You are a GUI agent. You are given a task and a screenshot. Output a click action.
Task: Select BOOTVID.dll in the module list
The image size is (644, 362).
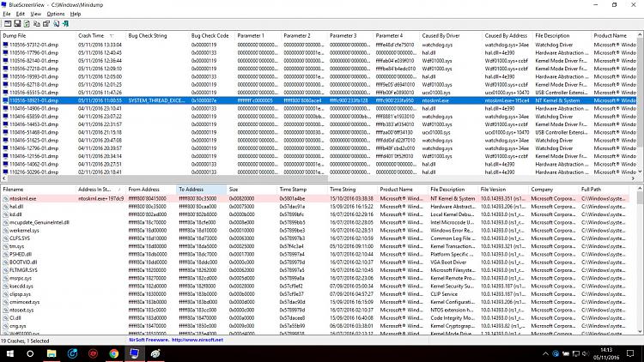(23, 262)
